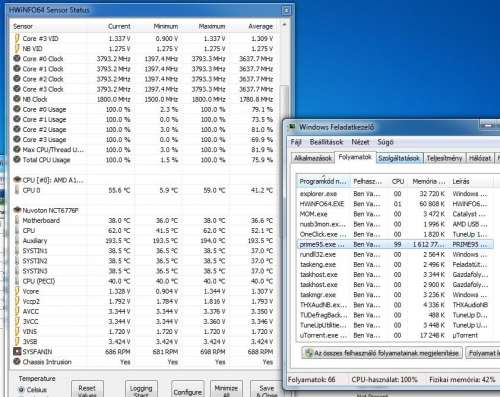This screenshot has height=397, width=500.
Task: Select the HWiNFO64.EXE process row
Action: point(395,204)
